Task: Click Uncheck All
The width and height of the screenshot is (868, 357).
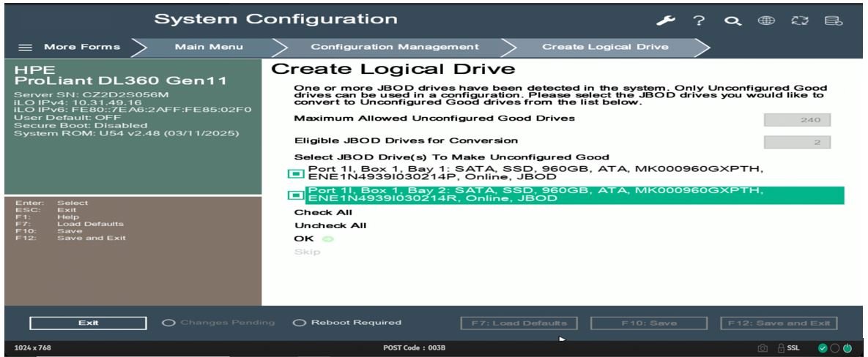Action: tap(330, 225)
